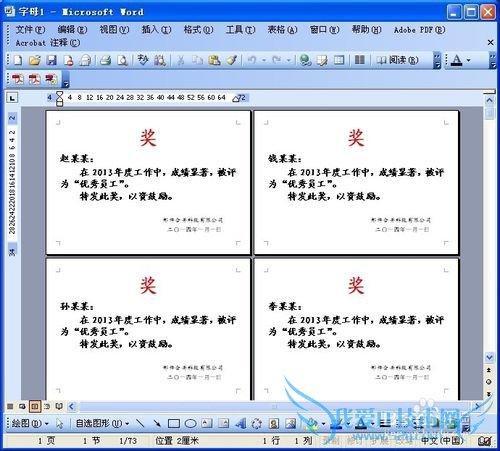This screenshot has width=500, height=451.
Task: Click the 阅读 Read button
Action: (x=397, y=60)
